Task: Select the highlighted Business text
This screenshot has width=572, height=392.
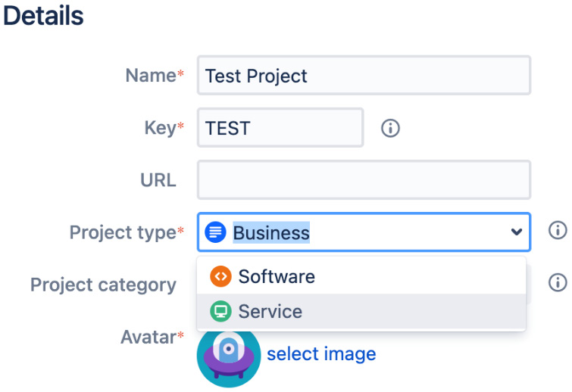Action: [x=271, y=233]
